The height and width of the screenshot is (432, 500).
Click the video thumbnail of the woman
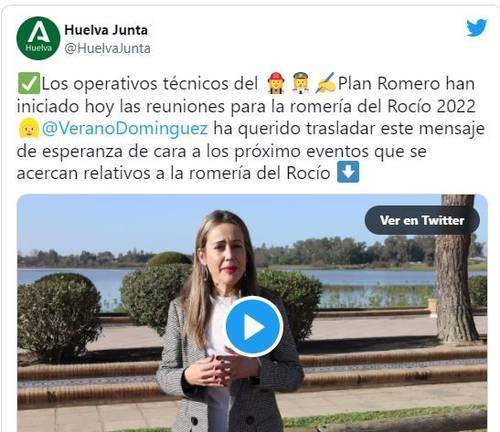252,313
